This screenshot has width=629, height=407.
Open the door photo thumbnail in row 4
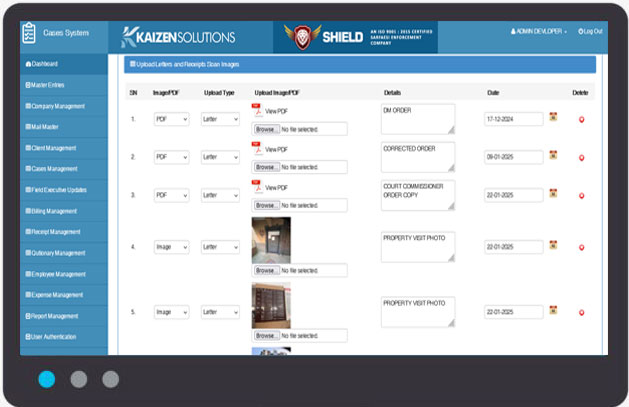click(271, 240)
